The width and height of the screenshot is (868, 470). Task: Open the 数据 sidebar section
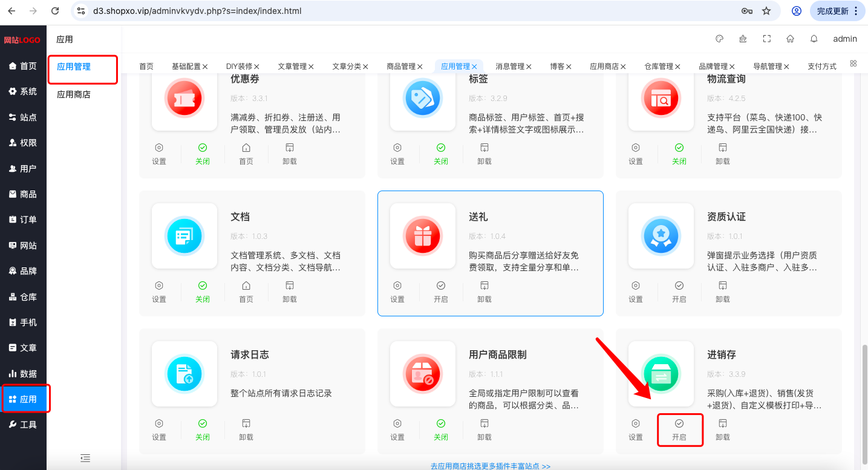pyautogui.click(x=23, y=374)
